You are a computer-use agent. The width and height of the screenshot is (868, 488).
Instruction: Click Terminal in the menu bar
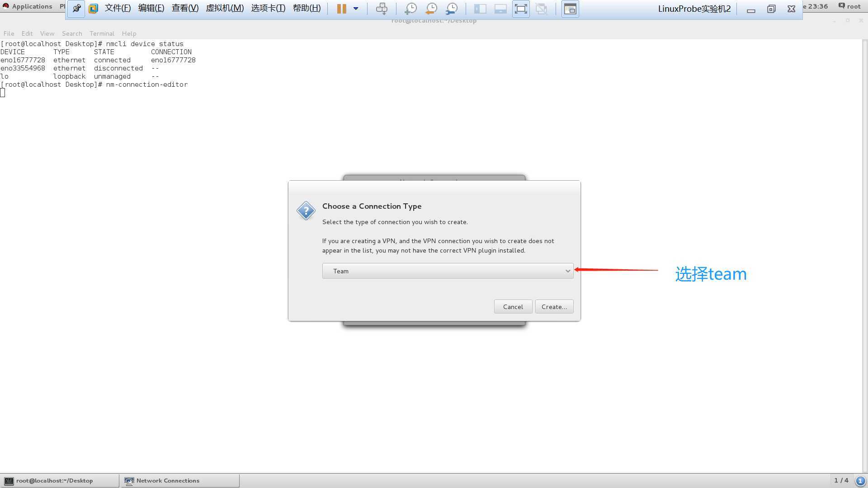coord(102,33)
